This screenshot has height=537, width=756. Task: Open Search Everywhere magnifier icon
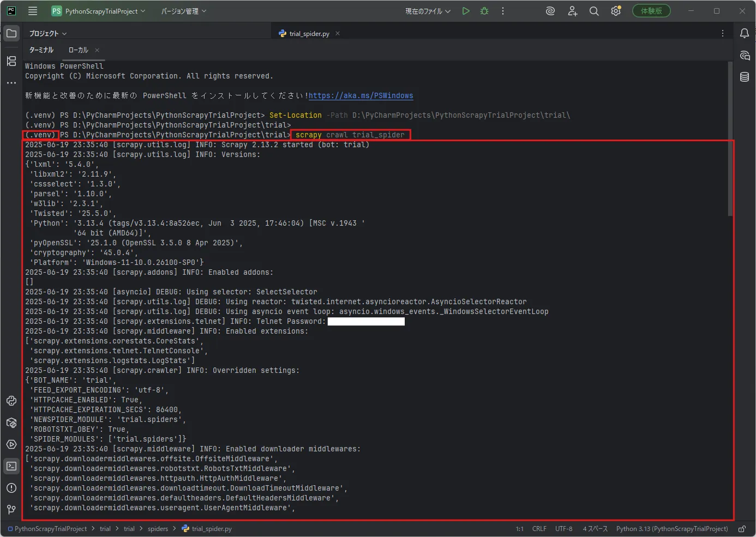(594, 11)
